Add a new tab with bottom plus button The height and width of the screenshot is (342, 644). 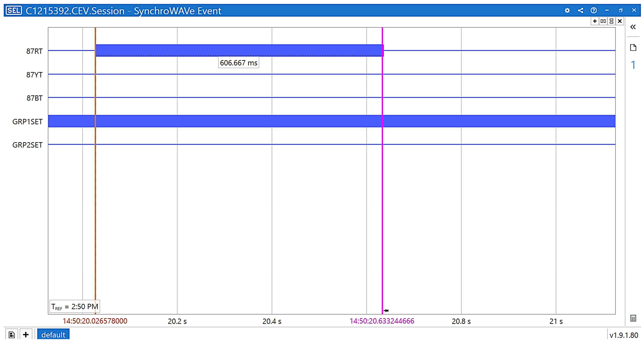tap(26, 334)
